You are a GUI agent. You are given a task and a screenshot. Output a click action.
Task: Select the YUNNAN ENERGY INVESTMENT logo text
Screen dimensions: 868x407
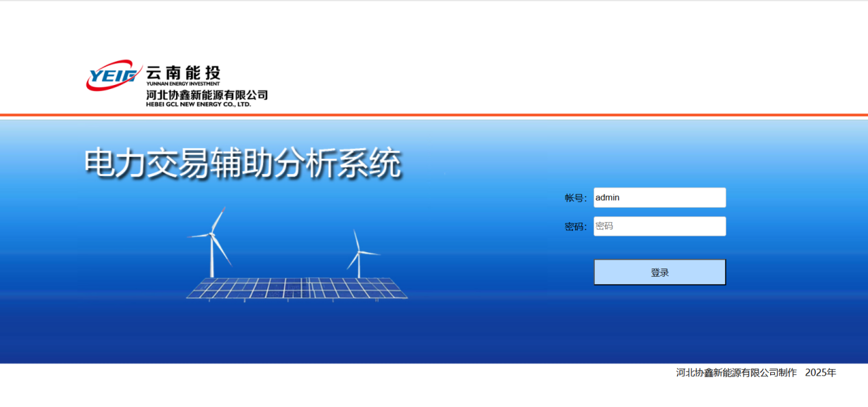(183, 82)
